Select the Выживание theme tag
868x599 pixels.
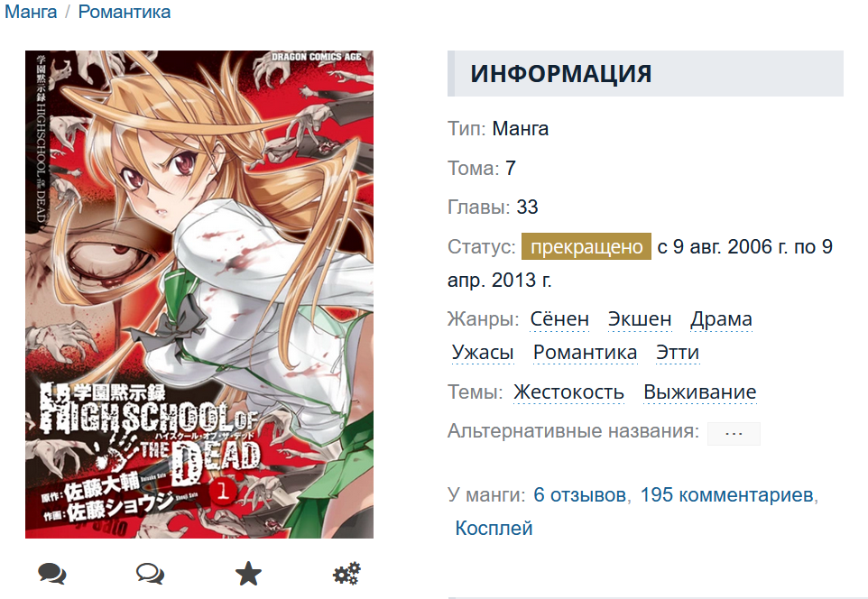tap(699, 392)
